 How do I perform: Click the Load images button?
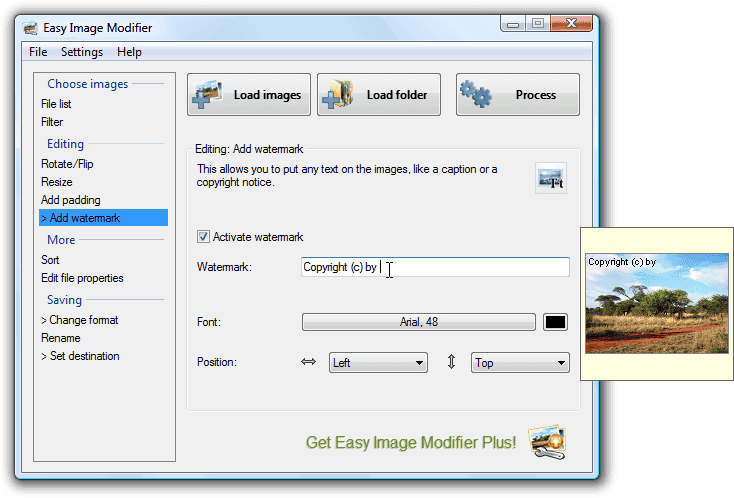pyautogui.click(x=249, y=95)
